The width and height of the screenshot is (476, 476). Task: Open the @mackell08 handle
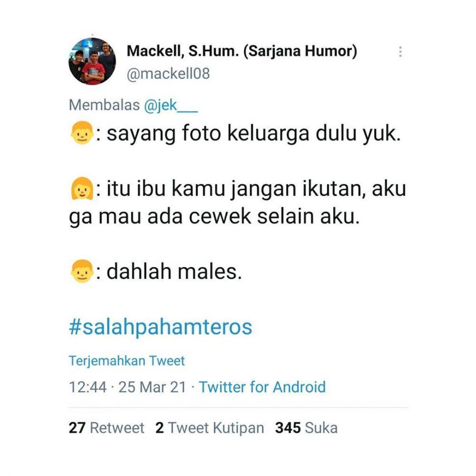[x=168, y=73]
